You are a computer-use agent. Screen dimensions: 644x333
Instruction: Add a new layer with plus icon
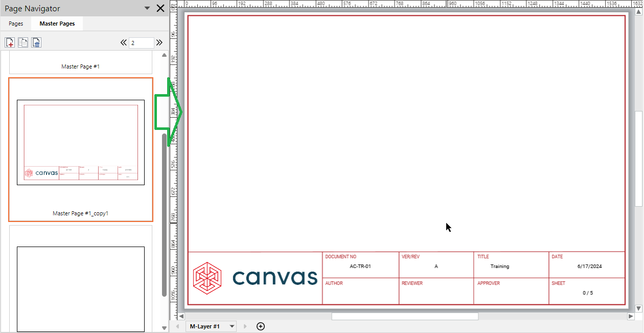(x=261, y=326)
